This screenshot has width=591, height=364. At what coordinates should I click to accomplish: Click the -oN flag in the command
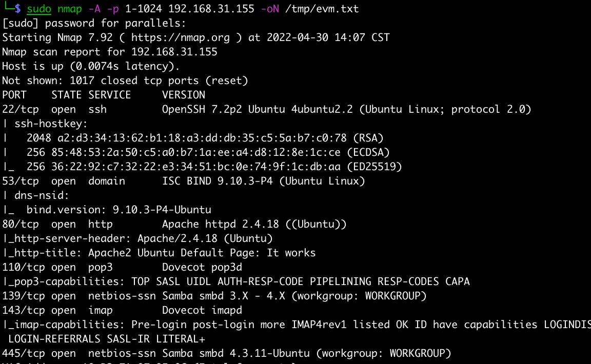(270, 9)
